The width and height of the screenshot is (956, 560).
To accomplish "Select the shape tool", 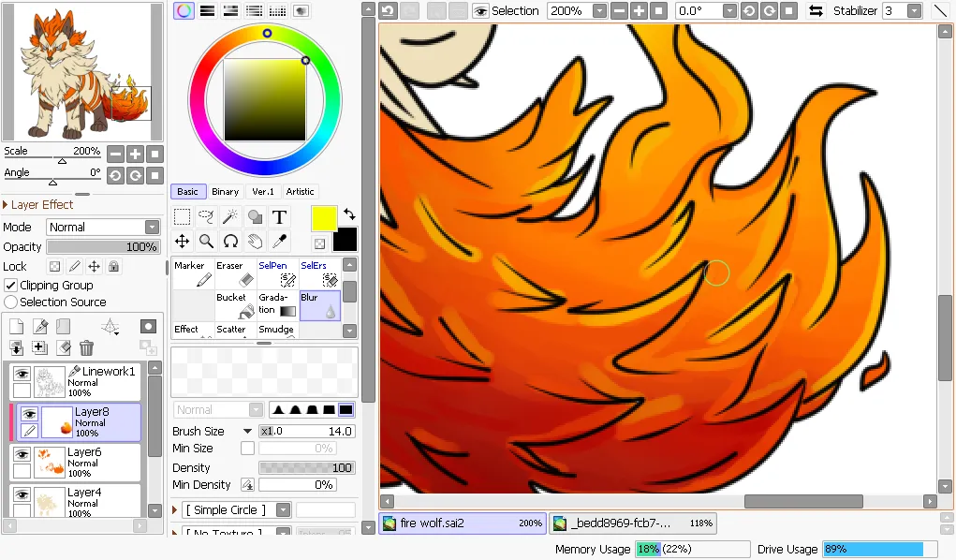I will point(255,217).
